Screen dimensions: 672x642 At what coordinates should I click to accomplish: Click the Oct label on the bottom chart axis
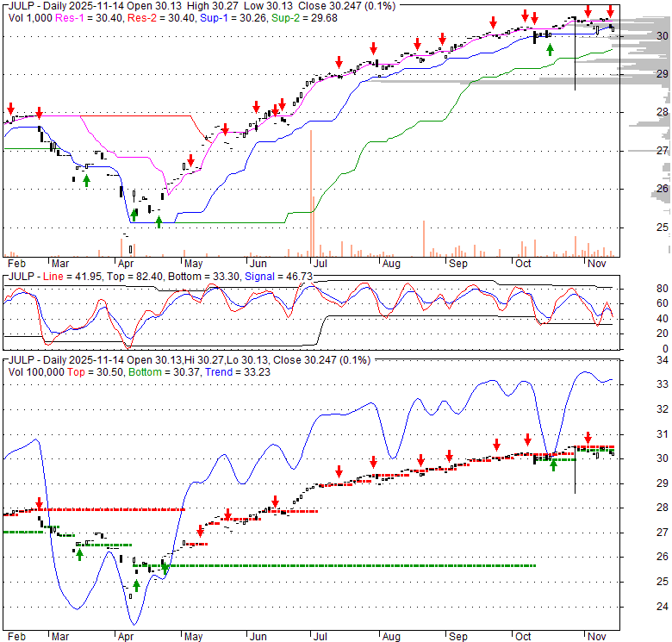point(522,636)
